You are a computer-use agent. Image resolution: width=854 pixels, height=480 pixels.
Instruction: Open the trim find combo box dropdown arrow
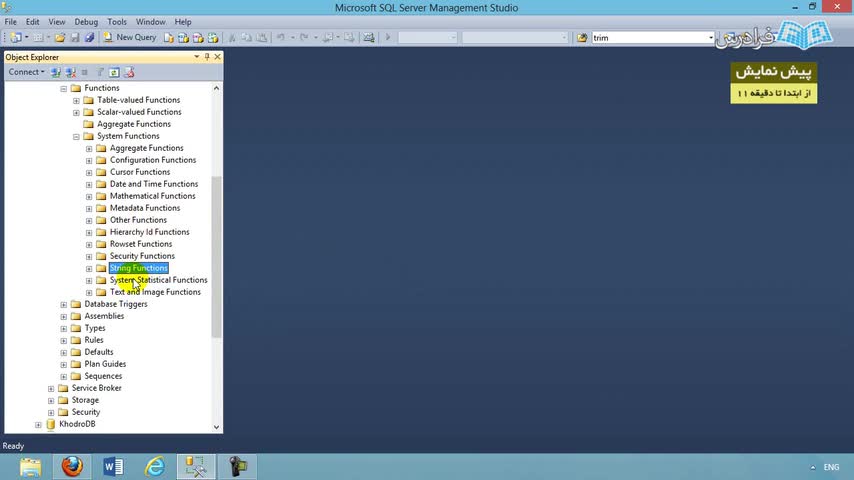710,38
